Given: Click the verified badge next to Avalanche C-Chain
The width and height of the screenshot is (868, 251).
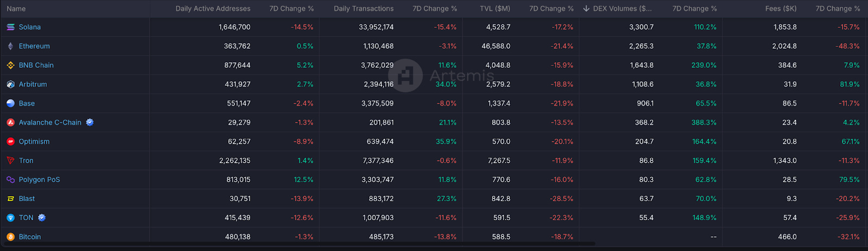Looking at the screenshot, I should 90,123.
